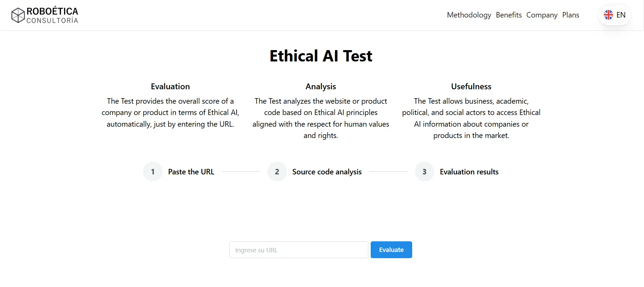Viewport: 644px width, 287px height.
Task: Go to the Benefits section
Action: pyautogui.click(x=509, y=15)
